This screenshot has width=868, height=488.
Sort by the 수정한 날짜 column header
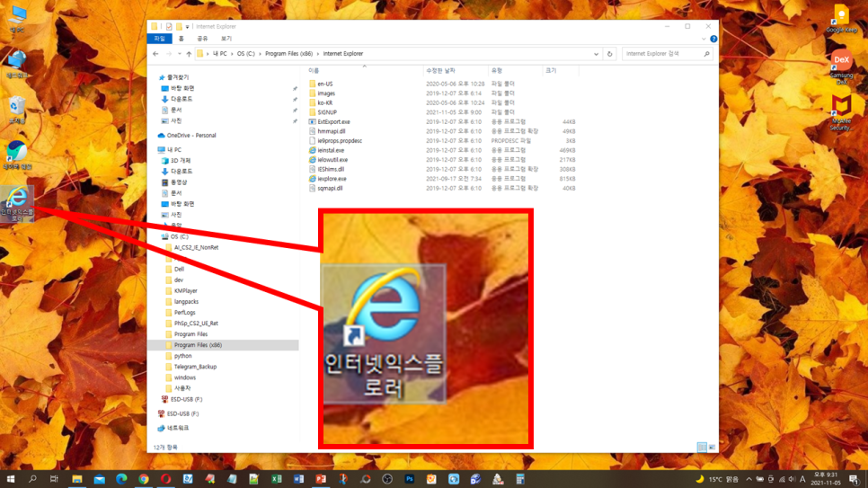[x=455, y=70]
